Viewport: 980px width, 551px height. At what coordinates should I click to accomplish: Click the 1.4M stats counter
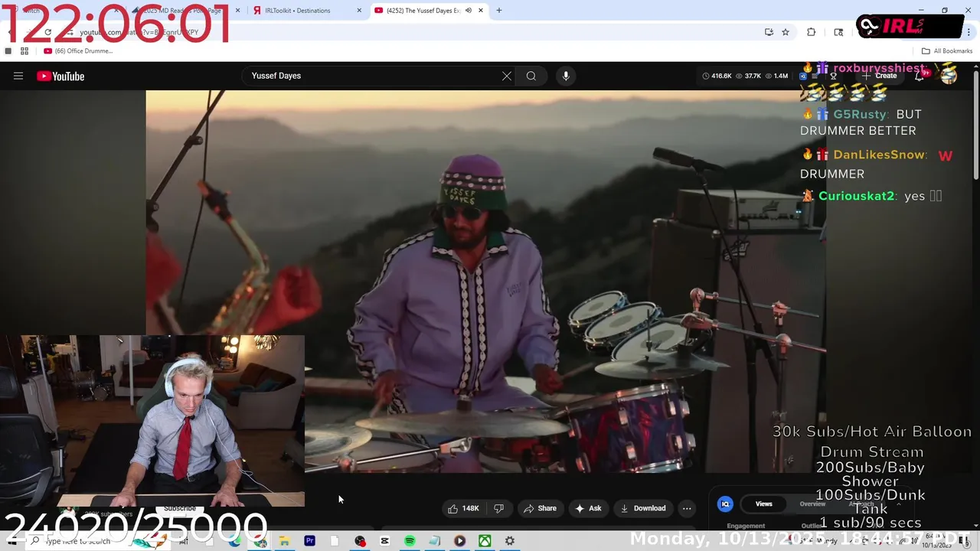776,76
